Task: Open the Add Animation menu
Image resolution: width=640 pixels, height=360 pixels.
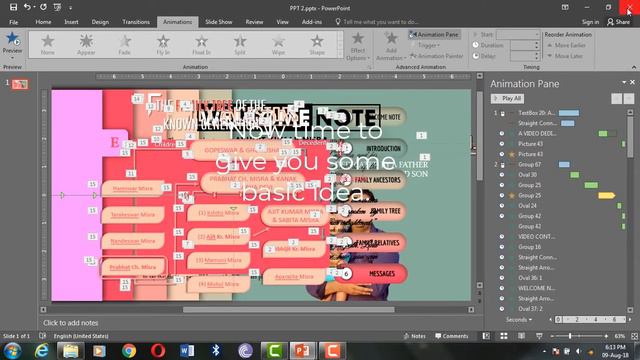Action: [391, 46]
